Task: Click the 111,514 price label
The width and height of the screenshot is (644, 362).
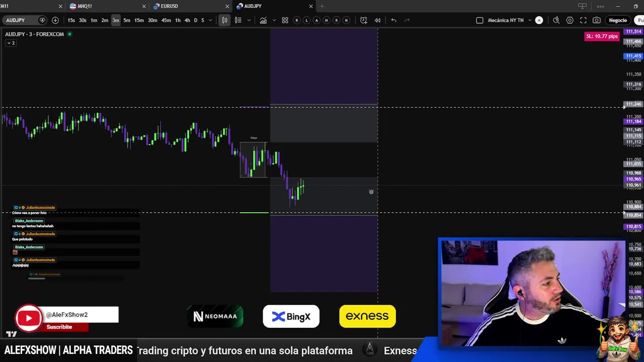Action: (x=633, y=31)
